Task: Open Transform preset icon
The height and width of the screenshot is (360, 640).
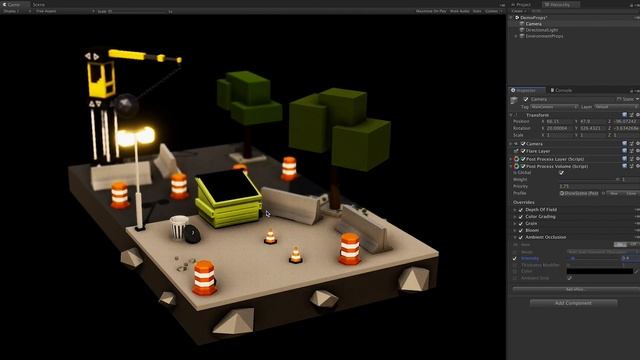Action: pos(631,115)
